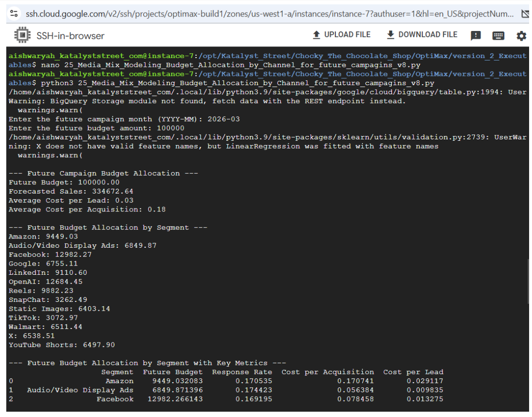Viewport: 532px width, 417px height.
Task: Click table value 0.174423
Action: tap(254, 390)
